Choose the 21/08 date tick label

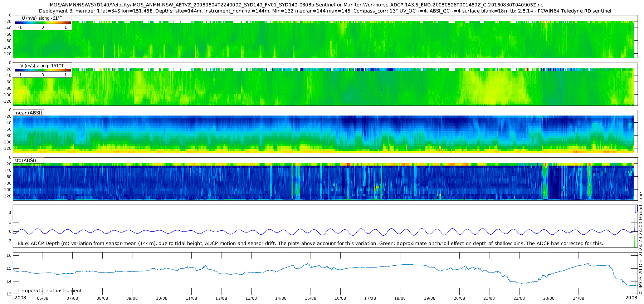[489, 298]
